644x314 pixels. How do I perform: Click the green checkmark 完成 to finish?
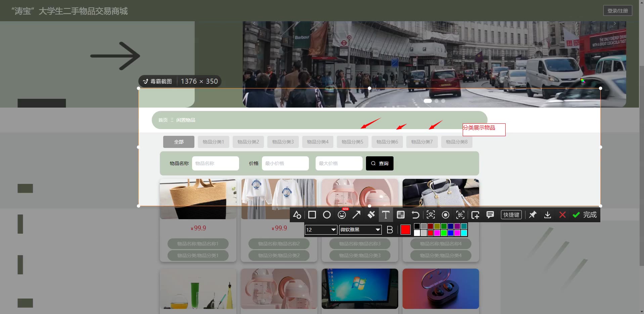(x=585, y=215)
